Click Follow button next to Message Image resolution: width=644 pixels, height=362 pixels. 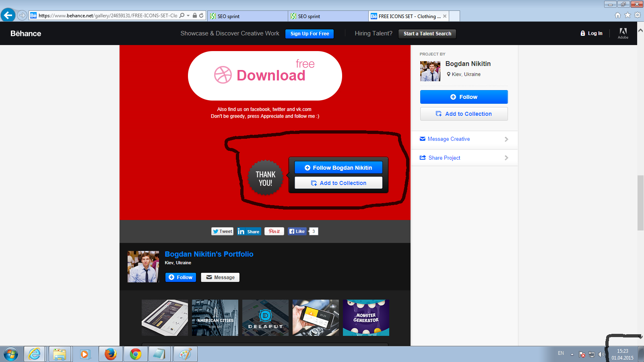pyautogui.click(x=181, y=277)
